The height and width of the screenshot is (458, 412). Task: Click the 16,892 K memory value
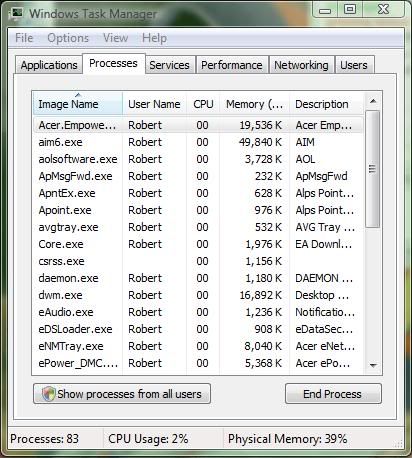coord(260,295)
